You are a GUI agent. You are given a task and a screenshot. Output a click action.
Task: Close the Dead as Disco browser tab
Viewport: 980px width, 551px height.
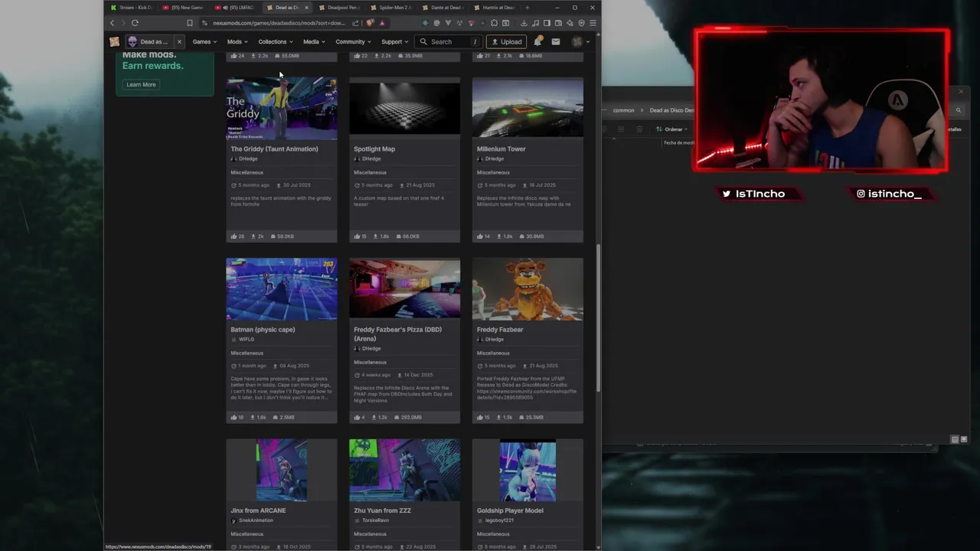(306, 8)
